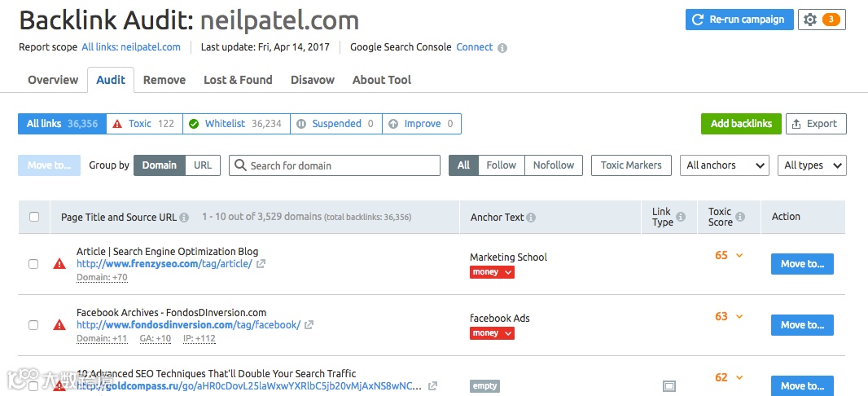868x396 pixels.
Task: Open the All types dropdown
Action: [812, 165]
